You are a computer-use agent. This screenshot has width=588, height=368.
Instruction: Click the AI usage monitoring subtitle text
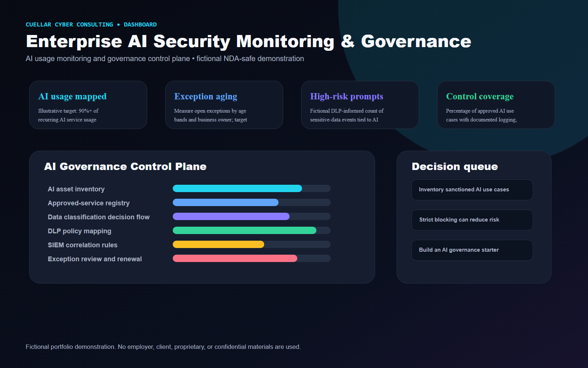click(165, 59)
